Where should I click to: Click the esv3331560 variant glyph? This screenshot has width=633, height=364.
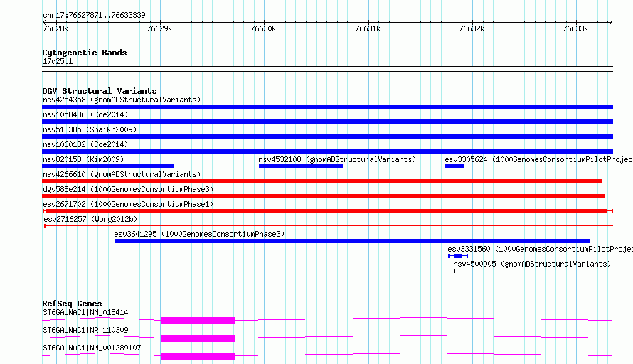(x=458, y=256)
